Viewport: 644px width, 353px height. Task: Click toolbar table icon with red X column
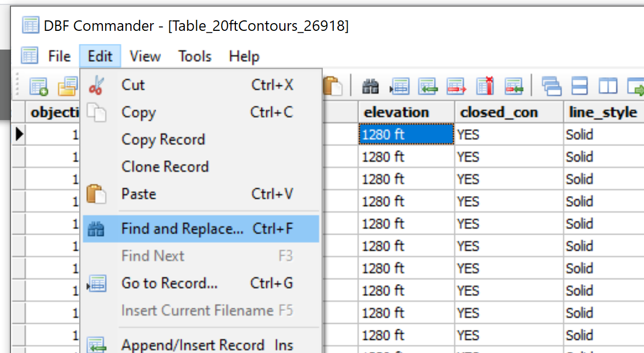pyautogui.click(x=485, y=86)
